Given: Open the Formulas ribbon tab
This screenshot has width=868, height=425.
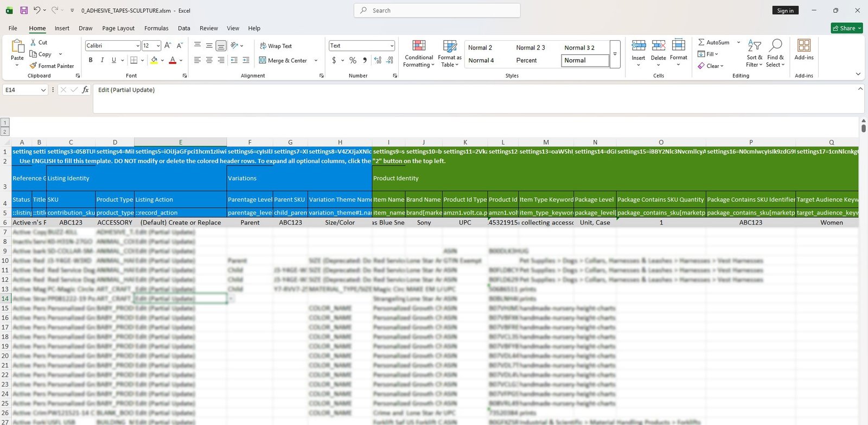Looking at the screenshot, I should (x=156, y=28).
